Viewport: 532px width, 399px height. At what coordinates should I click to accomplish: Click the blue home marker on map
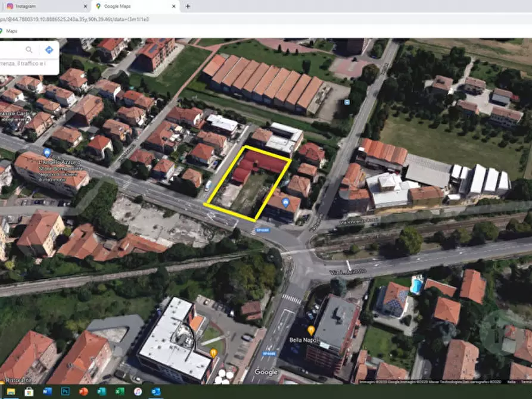(286, 203)
